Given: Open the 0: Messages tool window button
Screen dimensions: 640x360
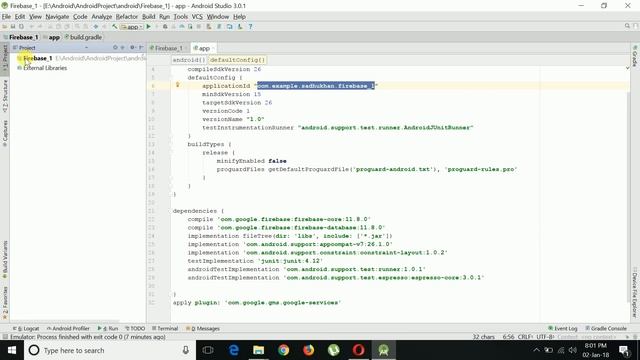Looking at the screenshot, I should coord(202,328).
